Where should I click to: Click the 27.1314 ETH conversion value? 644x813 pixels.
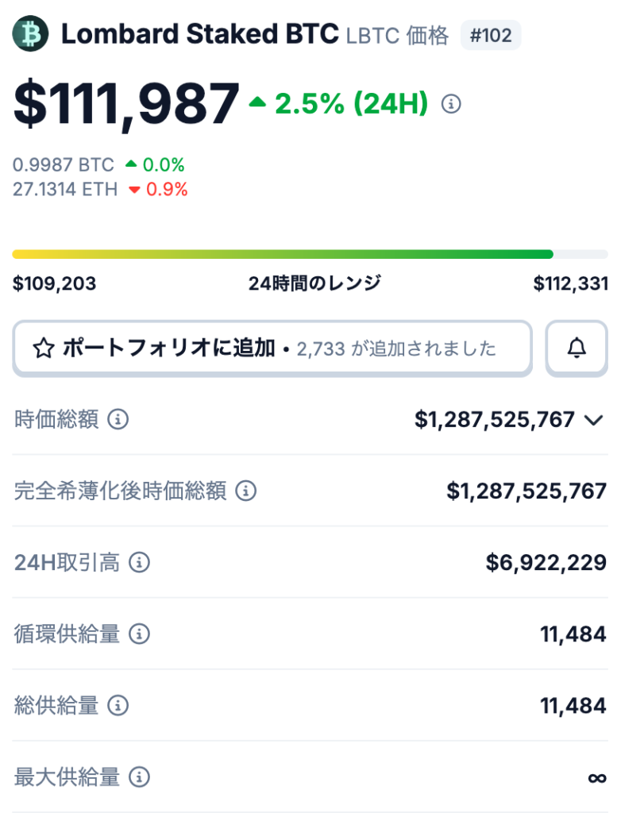65,189
